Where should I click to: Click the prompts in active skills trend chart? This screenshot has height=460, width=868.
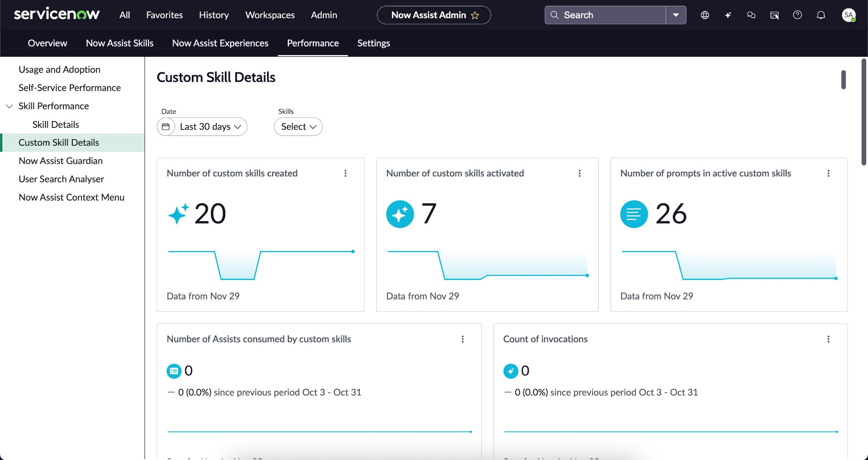(729, 264)
